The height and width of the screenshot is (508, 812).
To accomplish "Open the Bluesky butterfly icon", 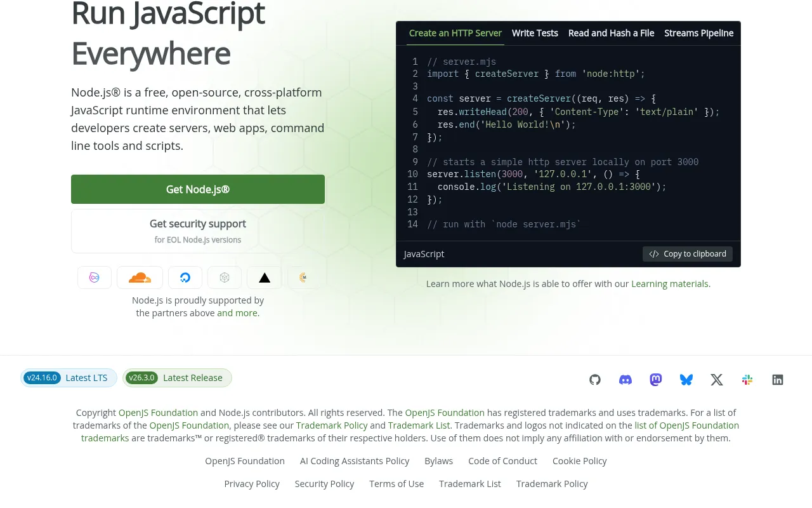I will [686, 380].
